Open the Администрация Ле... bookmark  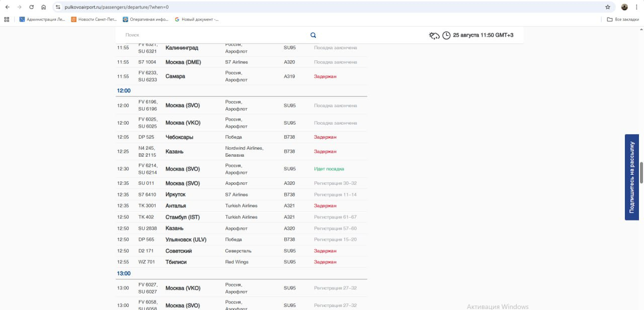coord(42,19)
